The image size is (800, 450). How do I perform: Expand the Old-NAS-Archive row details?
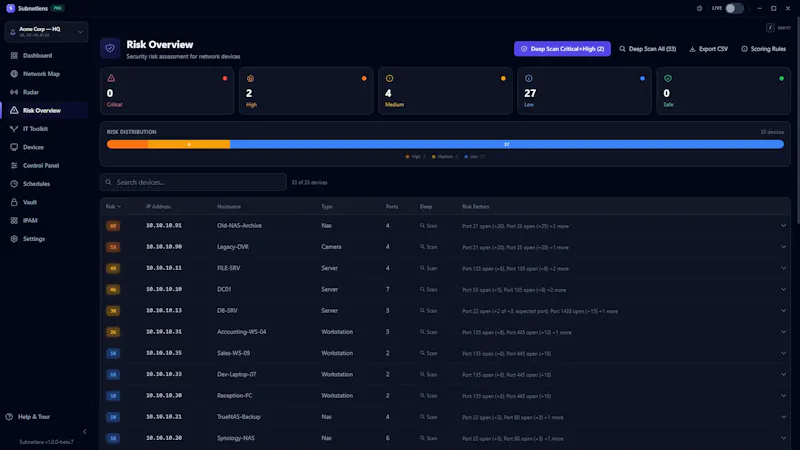(x=784, y=226)
